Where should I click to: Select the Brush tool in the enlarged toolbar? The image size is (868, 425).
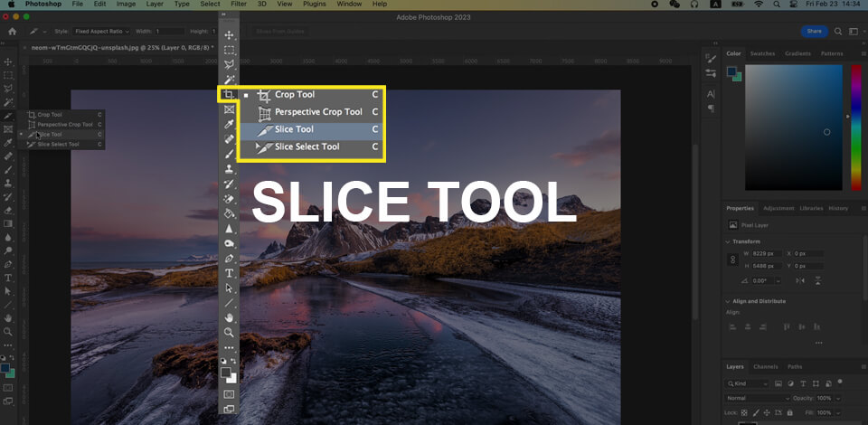(x=229, y=154)
